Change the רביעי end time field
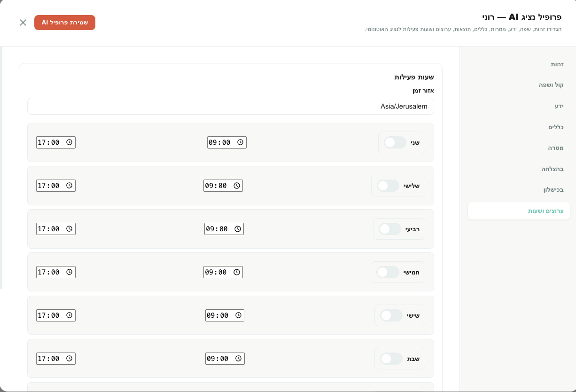Viewport: 576px width, 392px height. tap(56, 229)
